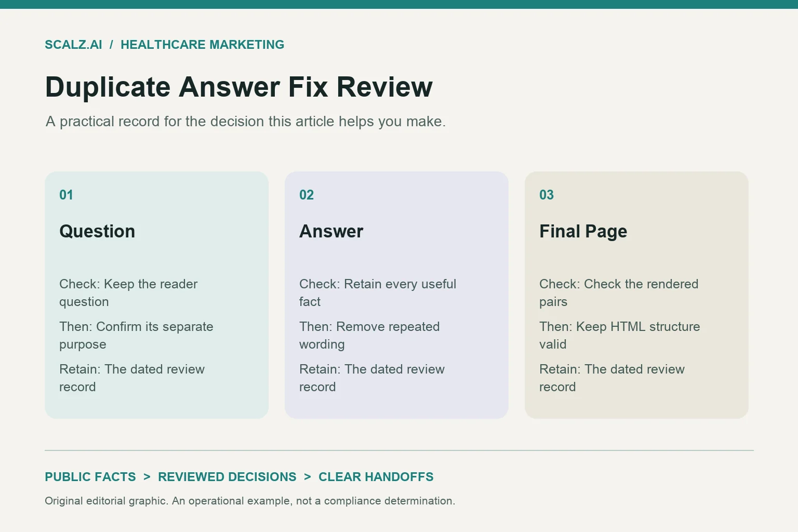
Task: Click the Answer card heading
Action: pos(331,231)
